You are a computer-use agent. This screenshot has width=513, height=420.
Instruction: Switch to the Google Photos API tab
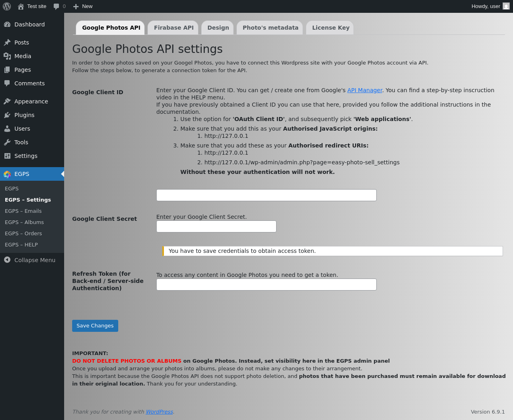tap(110, 28)
